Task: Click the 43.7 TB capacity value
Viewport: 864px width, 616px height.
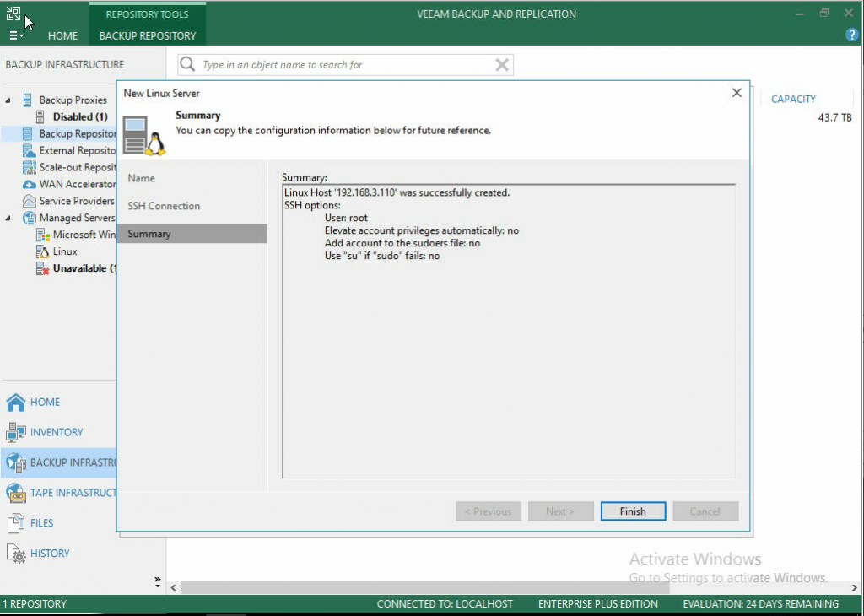Action: [x=834, y=117]
